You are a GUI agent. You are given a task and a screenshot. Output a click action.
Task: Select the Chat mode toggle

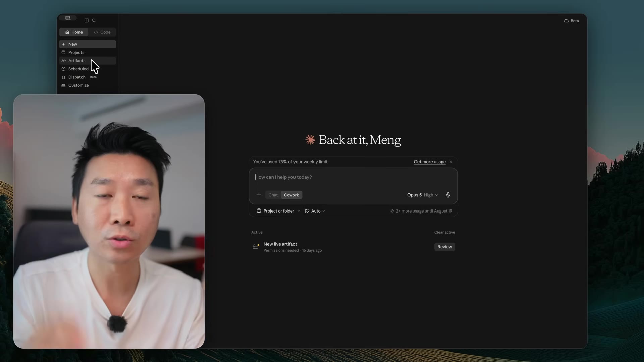pyautogui.click(x=273, y=195)
